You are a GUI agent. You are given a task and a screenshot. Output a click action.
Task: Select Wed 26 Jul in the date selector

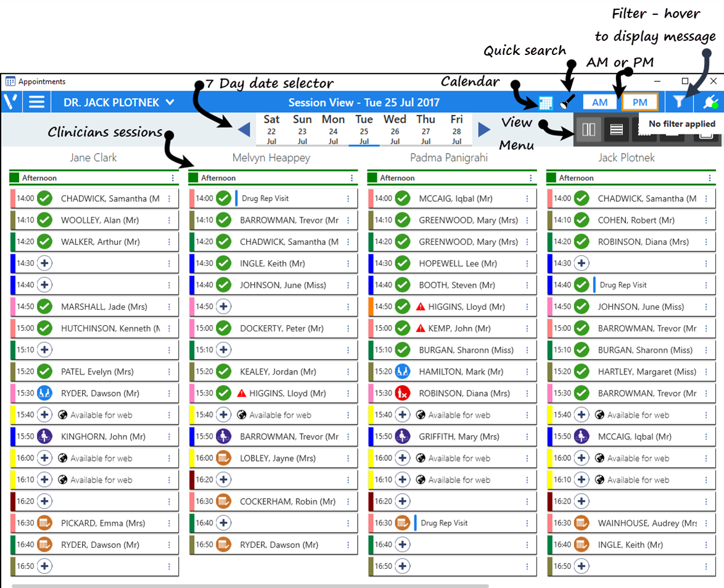click(395, 130)
